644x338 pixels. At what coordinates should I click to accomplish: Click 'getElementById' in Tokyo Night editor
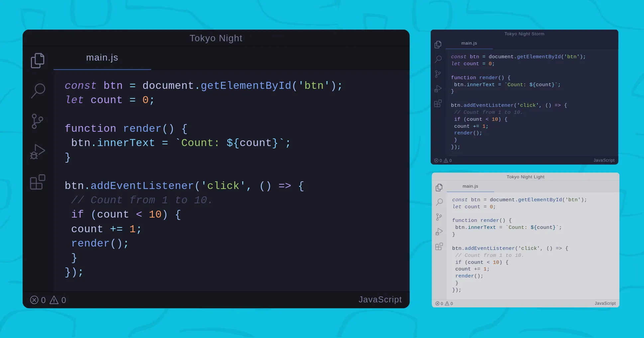click(x=246, y=86)
